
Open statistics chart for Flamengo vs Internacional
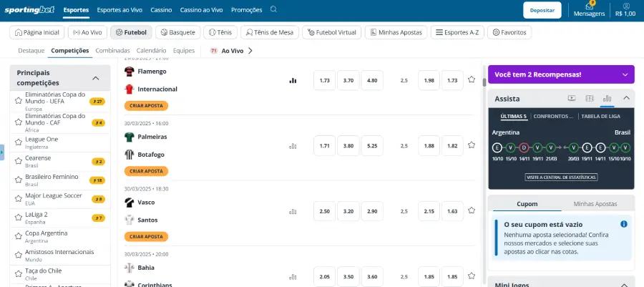click(293, 80)
